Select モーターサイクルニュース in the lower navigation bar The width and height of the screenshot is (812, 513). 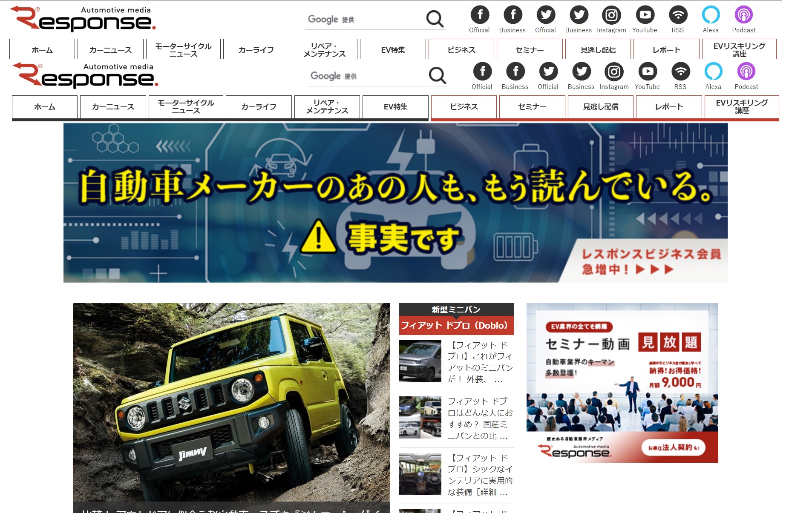click(x=186, y=107)
